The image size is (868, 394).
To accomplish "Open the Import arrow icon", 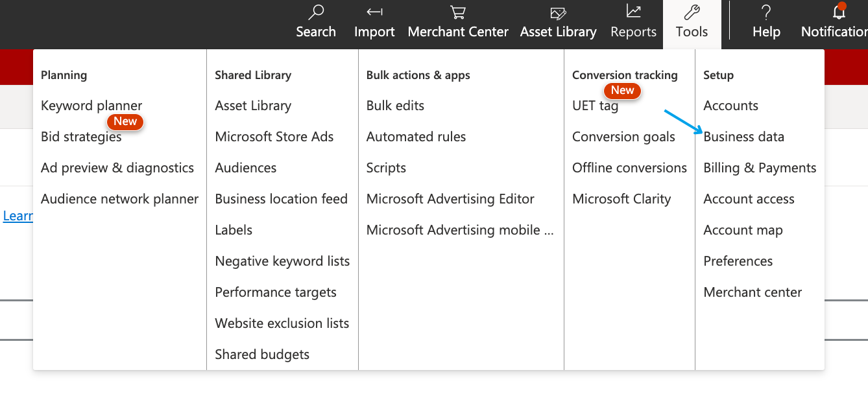I will point(374,12).
